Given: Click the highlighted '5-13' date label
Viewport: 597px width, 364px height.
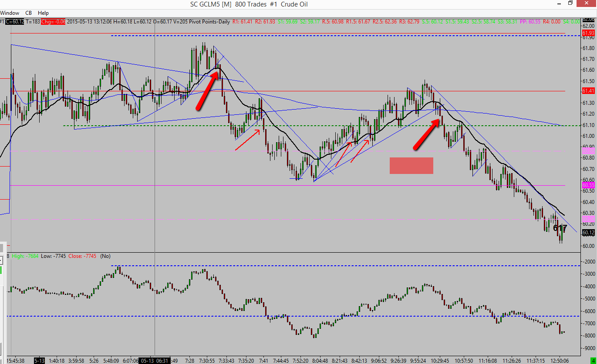Looking at the screenshot, I should tap(39, 361).
